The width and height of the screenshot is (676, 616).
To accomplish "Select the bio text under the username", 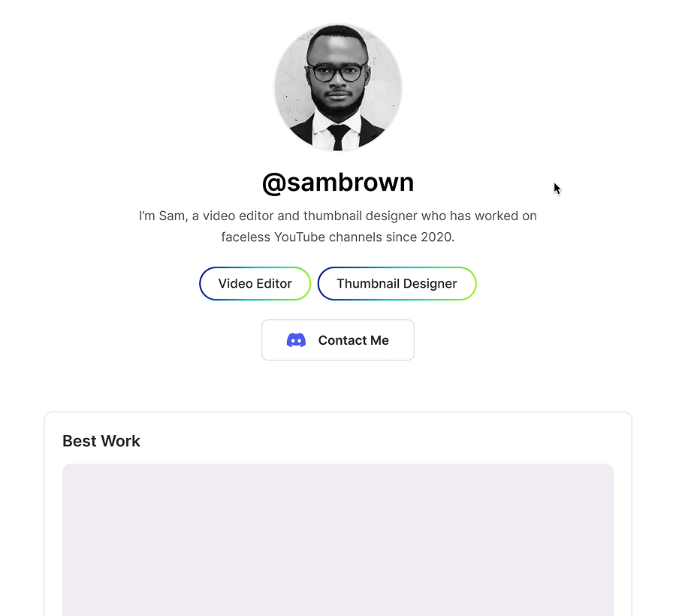I will tap(338, 225).
